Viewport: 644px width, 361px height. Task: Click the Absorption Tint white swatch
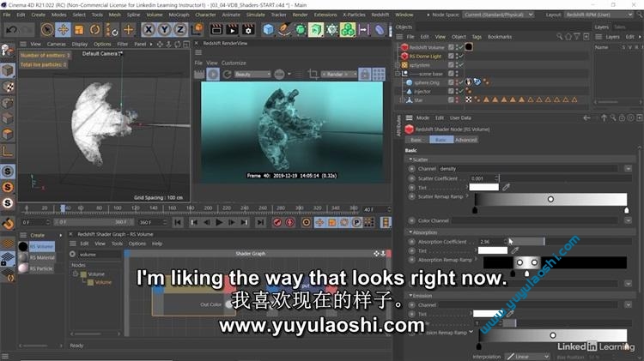point(493,250)
